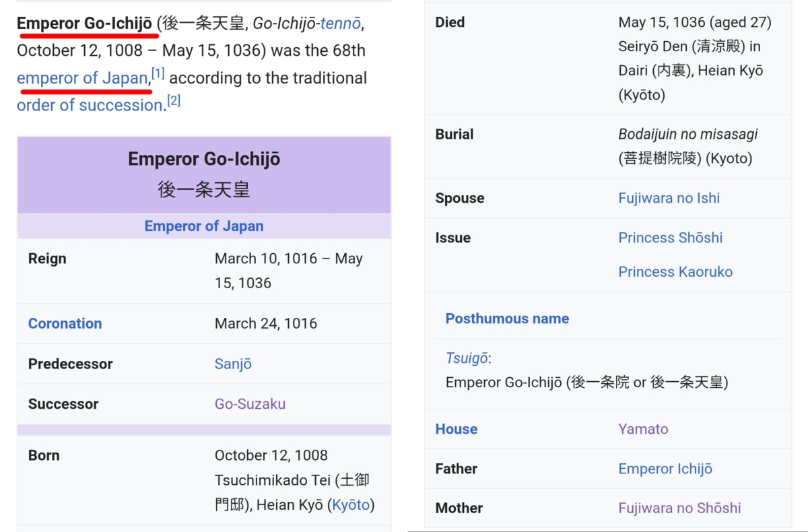
Task: Open the House label link
Action: (x=457, y=429)
